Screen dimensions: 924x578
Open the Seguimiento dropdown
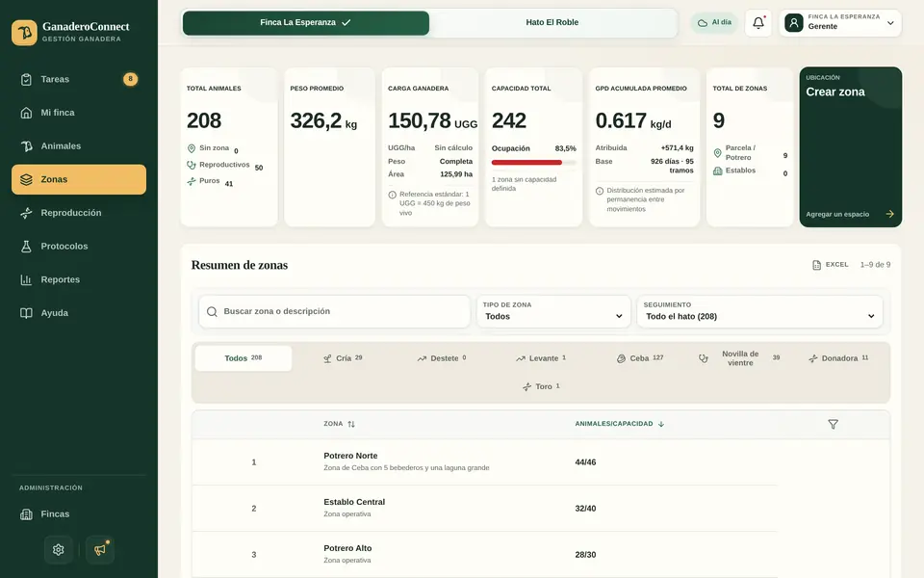pyautogui.click(x=759, y=311)
